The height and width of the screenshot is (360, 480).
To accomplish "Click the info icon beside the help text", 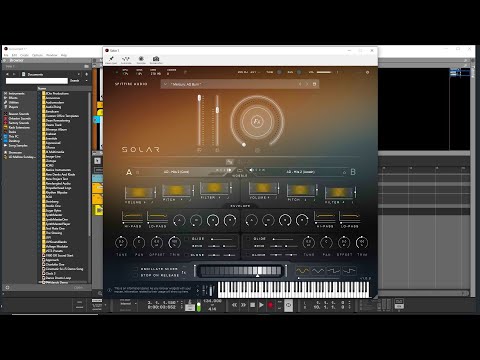I will [109, 290].
